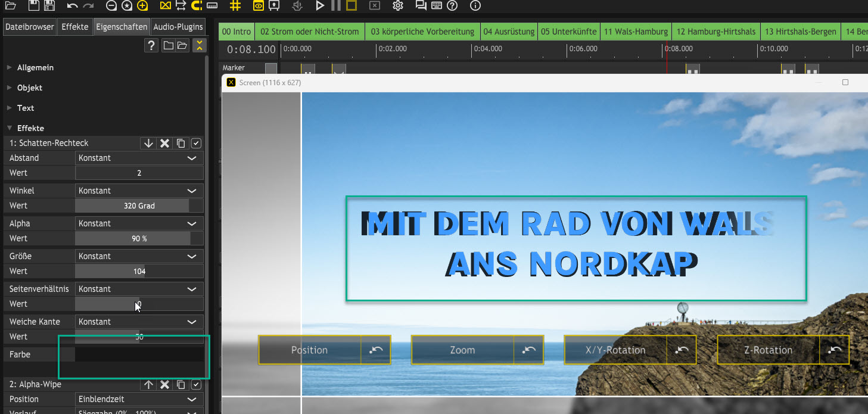Open the Abstand mode dropdown
Viewport: 868px width, 414px height.
click(139, 158)
